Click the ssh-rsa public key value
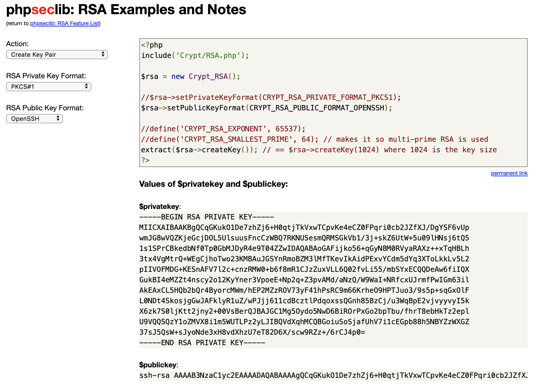548x392 pixels. tap(333, 375)
